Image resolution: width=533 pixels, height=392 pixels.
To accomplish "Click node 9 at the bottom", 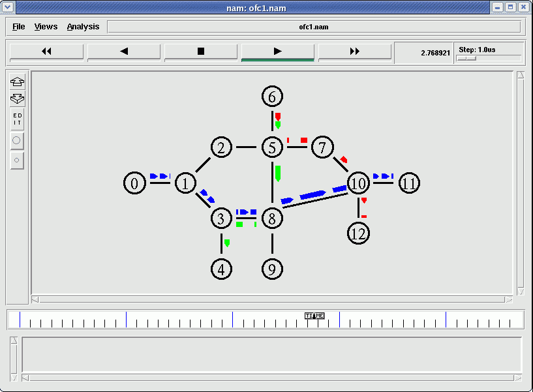I will click(x=272, y=269).
